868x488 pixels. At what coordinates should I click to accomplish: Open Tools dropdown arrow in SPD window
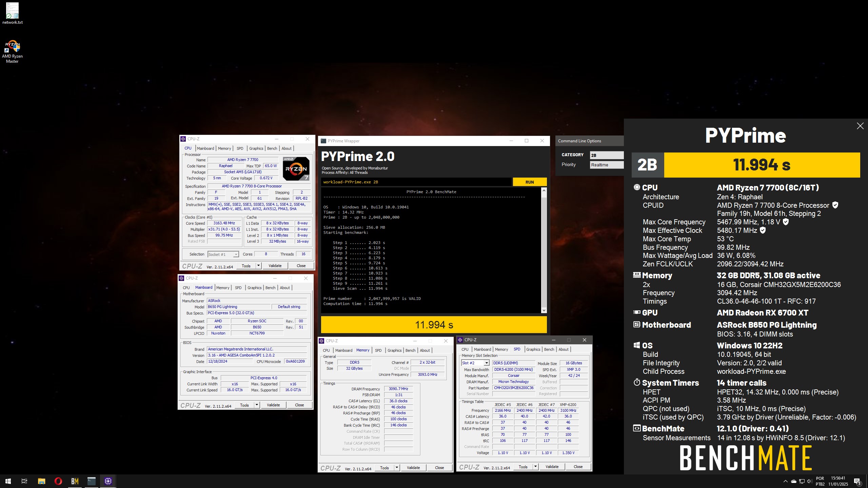(535, 467)
